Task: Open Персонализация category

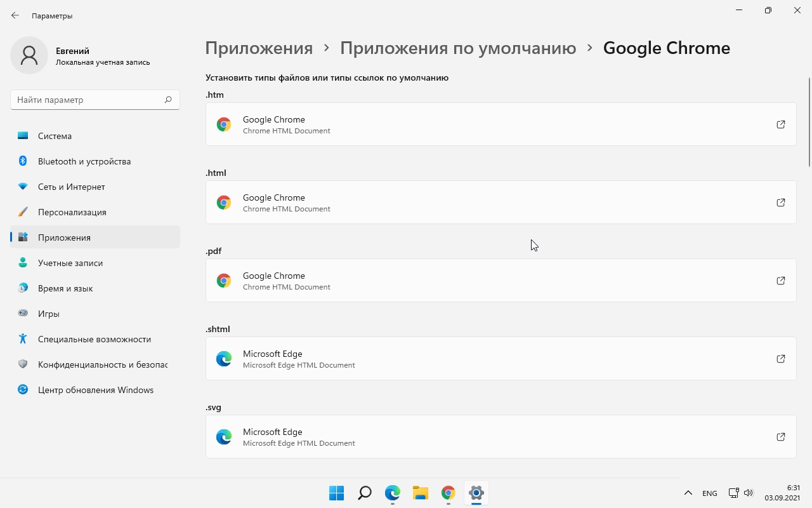Action: click(95, 212)
